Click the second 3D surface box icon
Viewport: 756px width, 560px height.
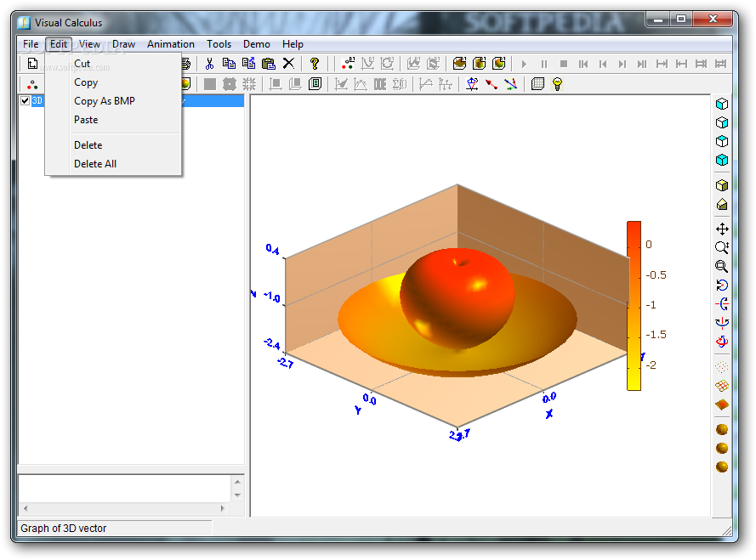pyautogui.click(x=480, y=64)
